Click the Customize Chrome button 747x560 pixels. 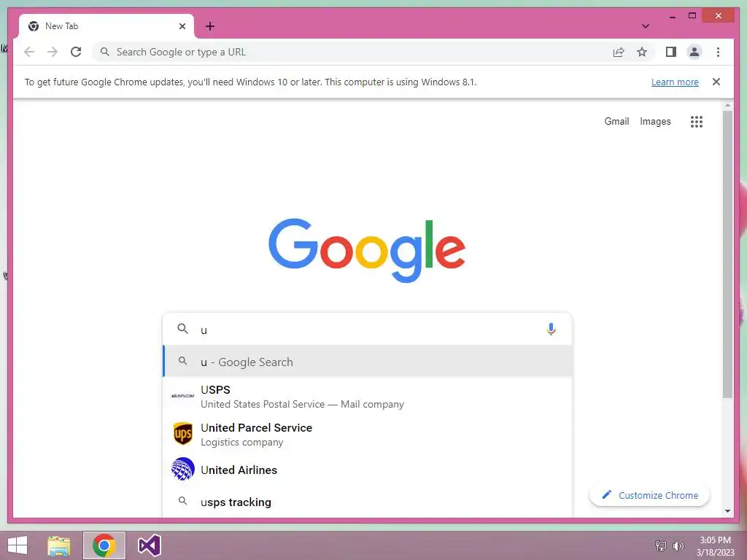649,495
